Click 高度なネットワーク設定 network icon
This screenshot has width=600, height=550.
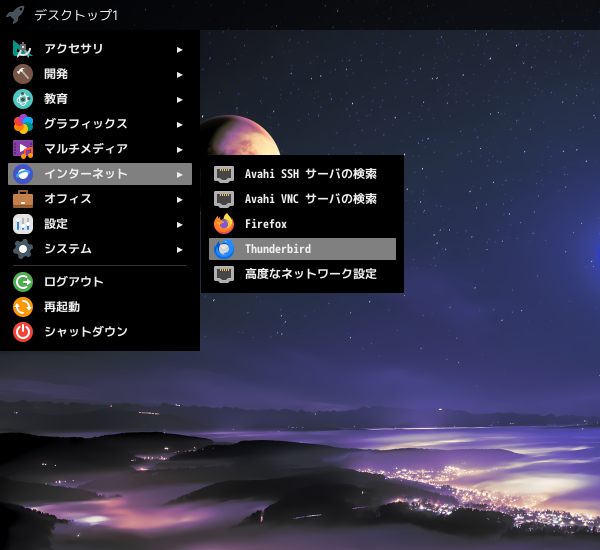pyautogui.click(x=224, y=274)
